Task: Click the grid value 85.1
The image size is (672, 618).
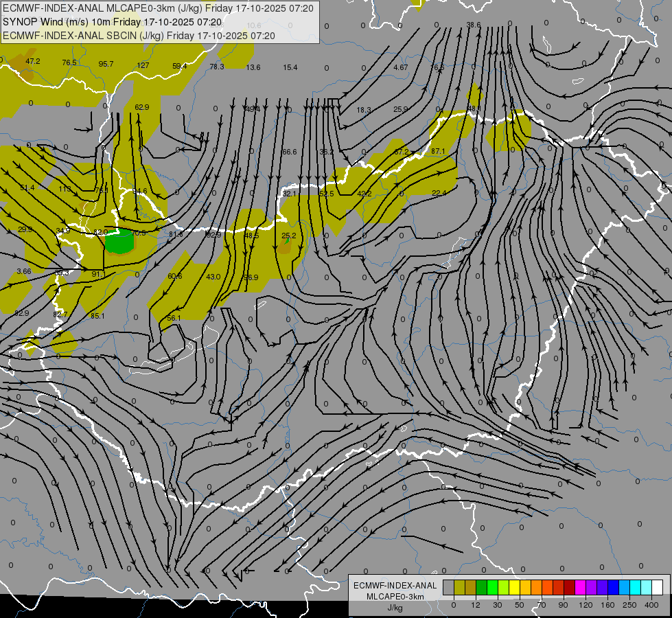Action: 97,316
